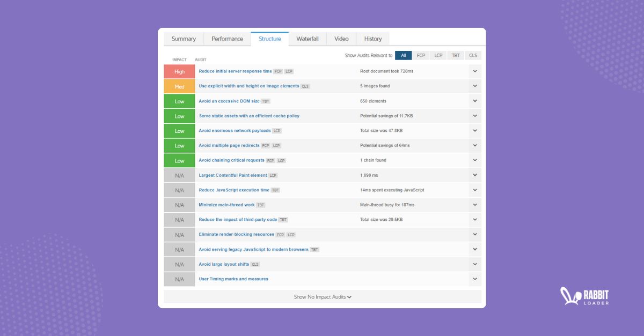Click the Med impact badge
644x336 pixels.
coord(179,86)
